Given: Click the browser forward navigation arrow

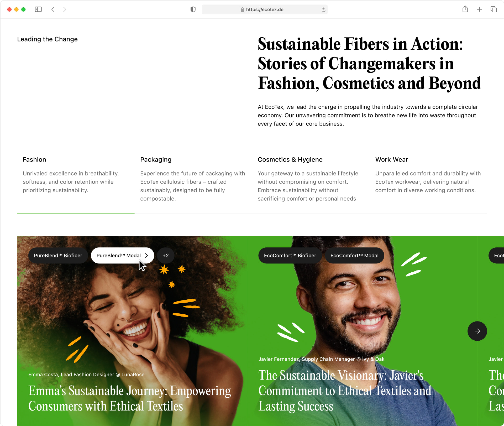Looking at the screenshot, I should (65, 9).
